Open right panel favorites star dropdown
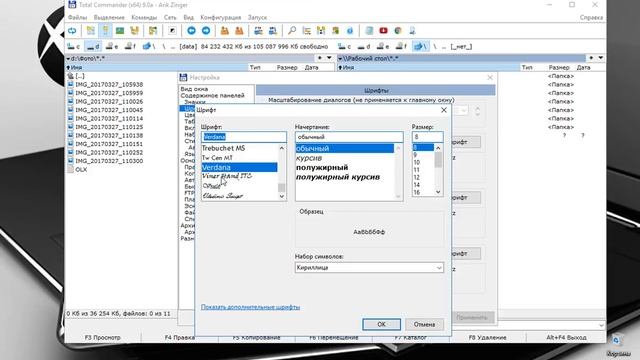The height and width of the screenshot is (360, 640). point(591,58)
